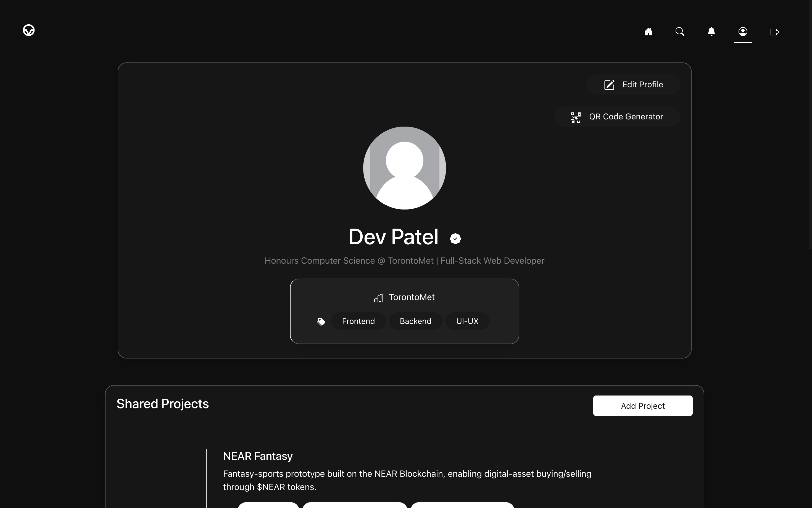This screenshot has width=812, height=508.
Task: Click the app logo in top-left
Action: pos(28,30)
